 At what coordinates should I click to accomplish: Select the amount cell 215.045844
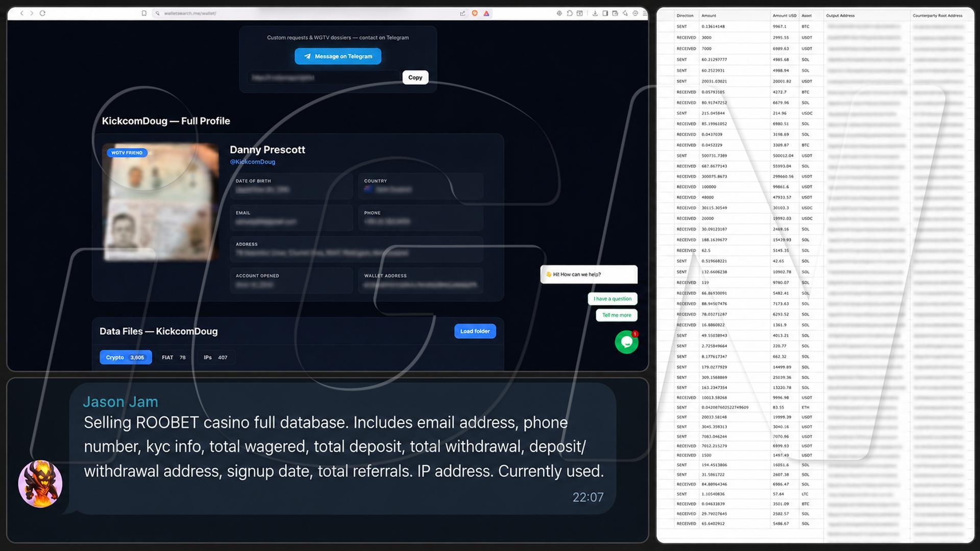tap(713, 113)
